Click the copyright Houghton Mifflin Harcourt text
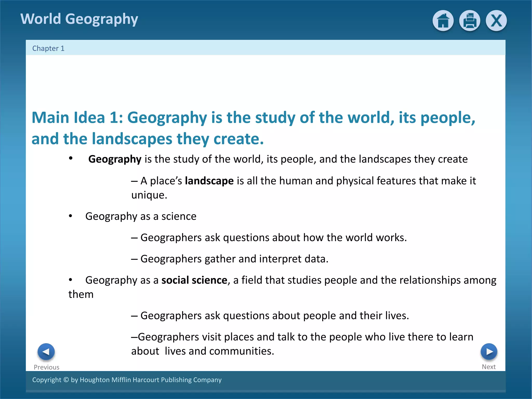This screenshot has width=532, height=399. coord(127,380)
